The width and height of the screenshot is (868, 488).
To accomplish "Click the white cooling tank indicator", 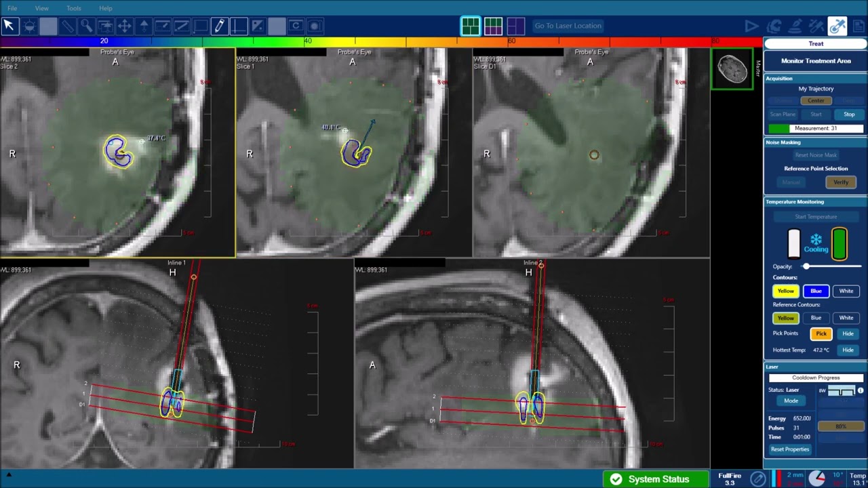I will [x=793, y=244].
